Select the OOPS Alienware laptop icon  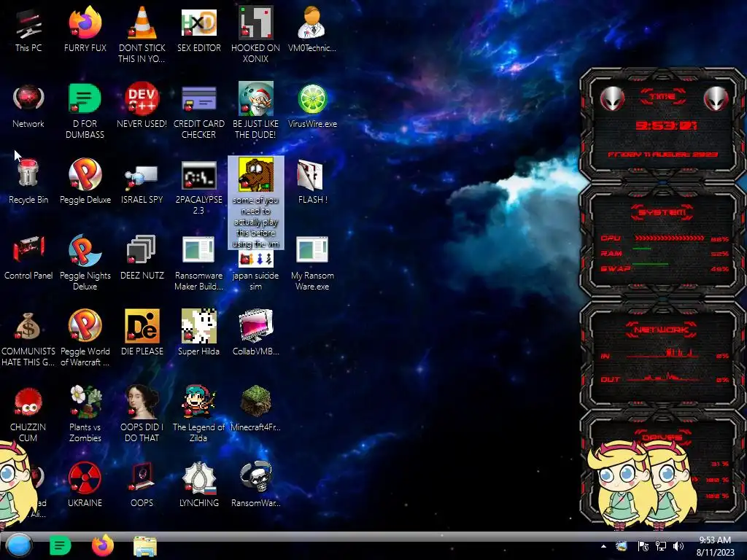click(x=142, y=477)
